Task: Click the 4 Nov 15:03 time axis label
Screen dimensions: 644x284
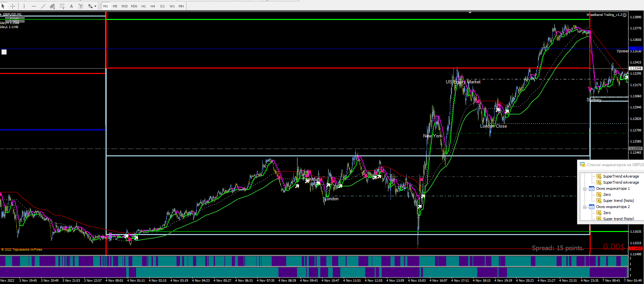Action: (417, 281)
